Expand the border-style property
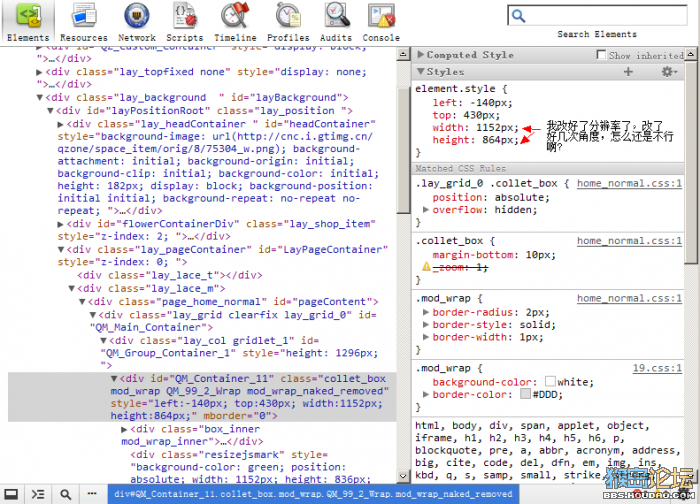 pos(425,325)
